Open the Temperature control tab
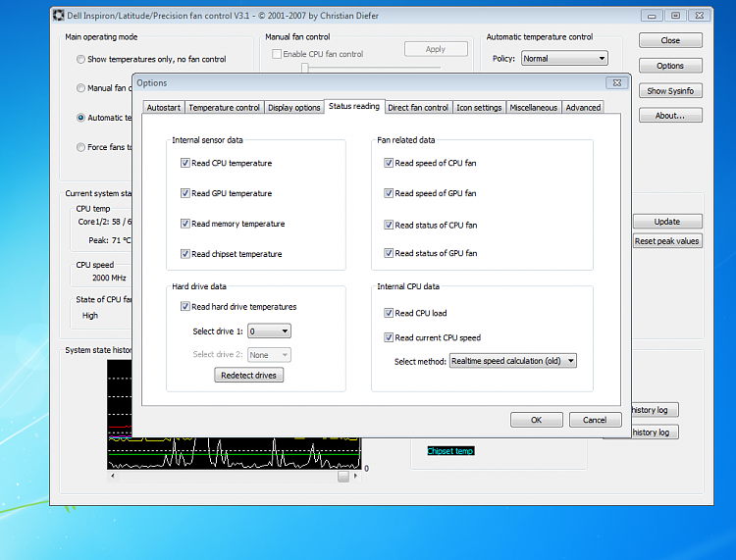The image size is (736, 560). pos(225,108)
